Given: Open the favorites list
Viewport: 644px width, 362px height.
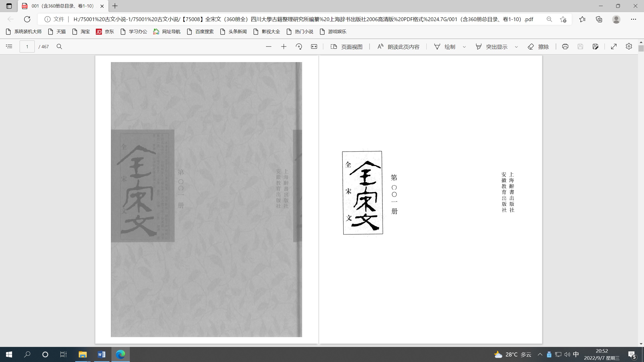Looking at the screenshot, I should pos(582,19).
